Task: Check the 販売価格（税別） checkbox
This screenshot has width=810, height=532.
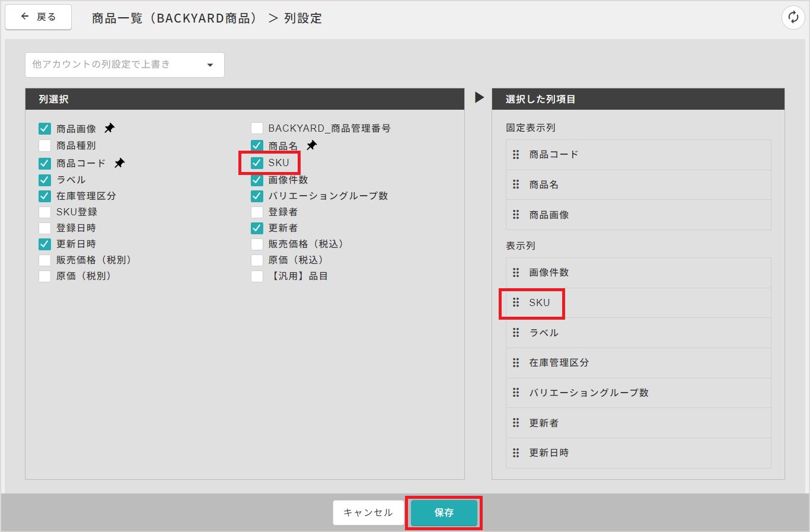Action: point(44,260)
